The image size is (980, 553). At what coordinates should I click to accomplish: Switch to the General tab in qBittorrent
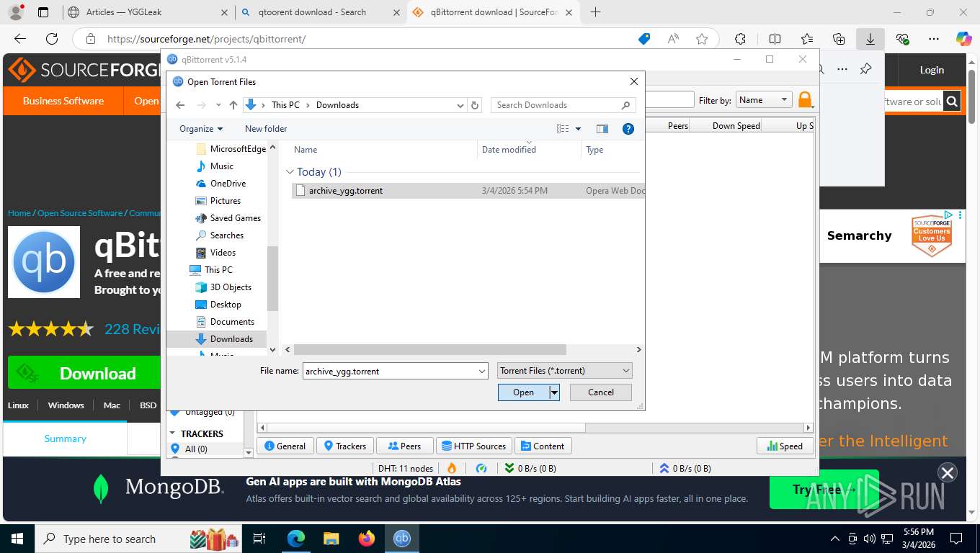pos(285,446)
